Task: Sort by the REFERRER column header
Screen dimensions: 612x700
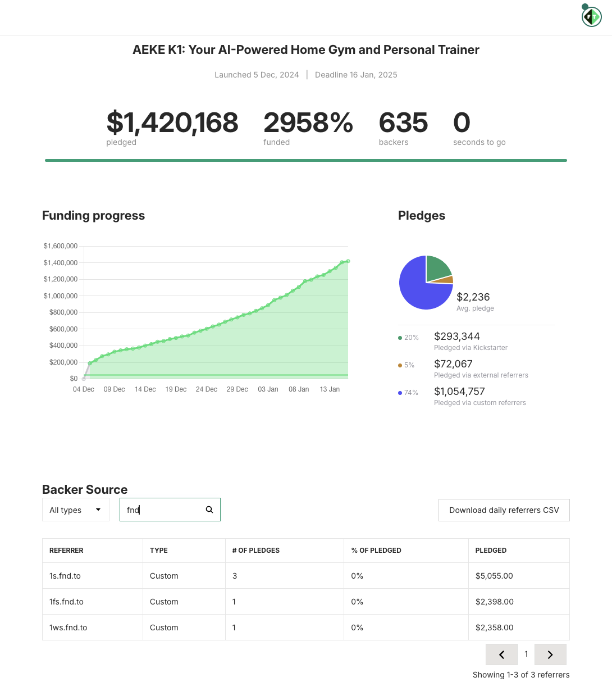Action: pos(66,551)
